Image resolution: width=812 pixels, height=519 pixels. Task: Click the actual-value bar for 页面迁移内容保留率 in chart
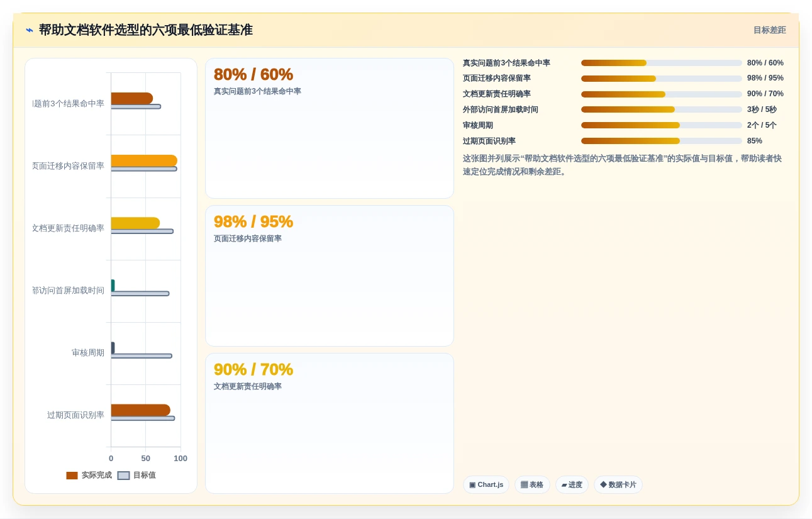[x=144, y=160]
